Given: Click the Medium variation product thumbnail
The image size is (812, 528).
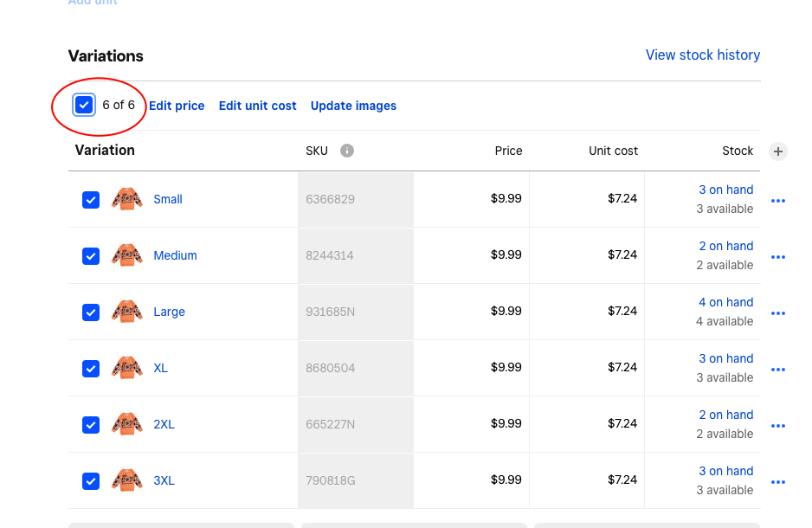Looking at the screenshot, I should tap(127, 255).
